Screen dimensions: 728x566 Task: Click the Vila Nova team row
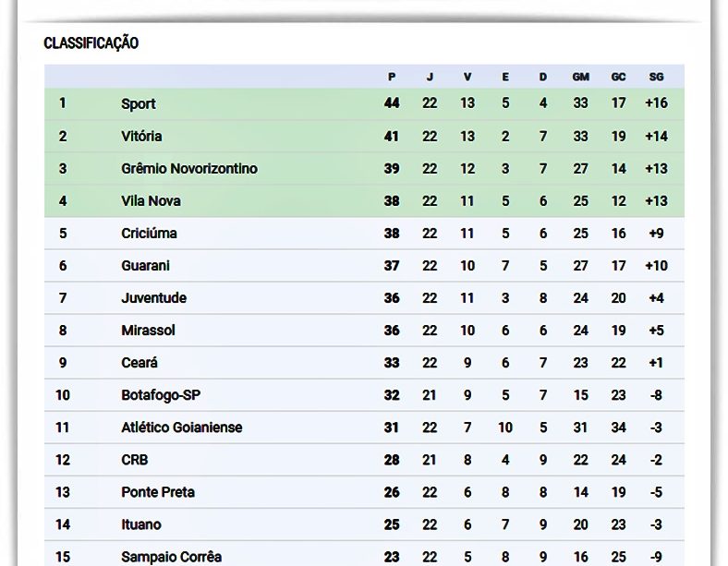point(151,200)
